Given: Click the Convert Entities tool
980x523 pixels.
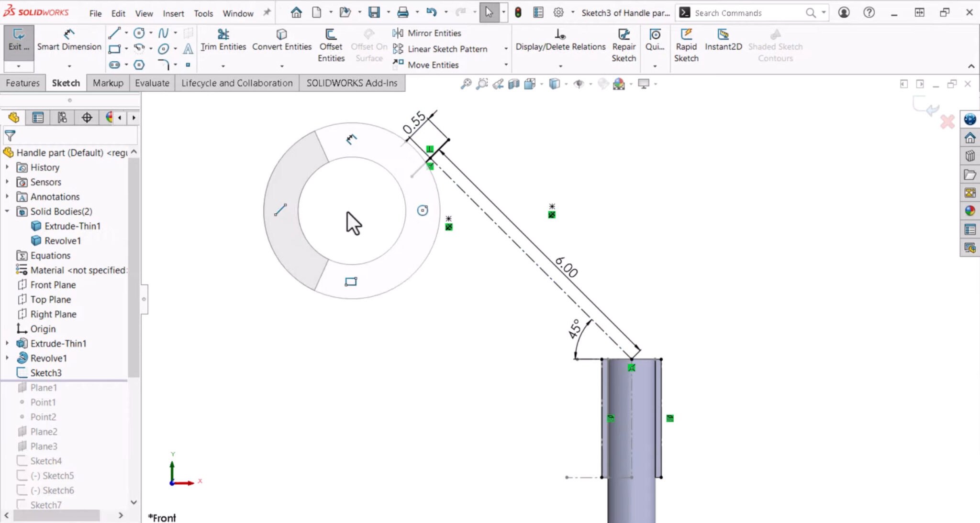Looking at the screenshot, I should coord(281,41).
